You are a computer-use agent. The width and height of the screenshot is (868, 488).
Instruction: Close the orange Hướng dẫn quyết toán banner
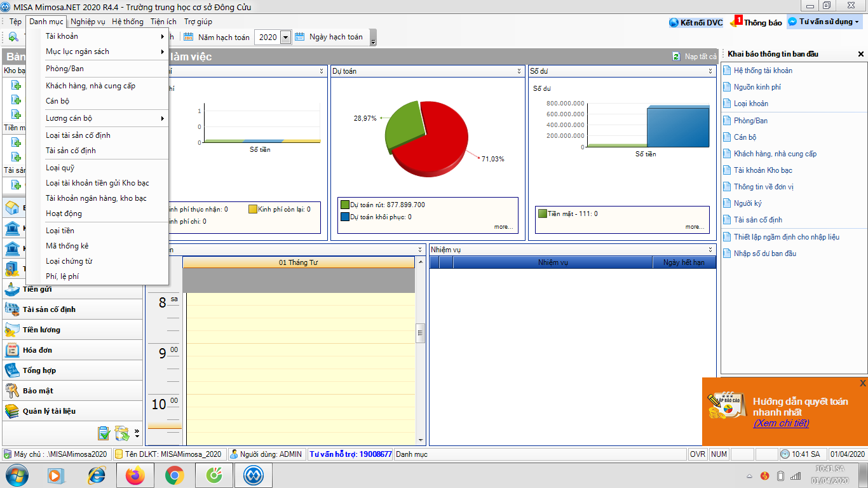tap(862, 383)
